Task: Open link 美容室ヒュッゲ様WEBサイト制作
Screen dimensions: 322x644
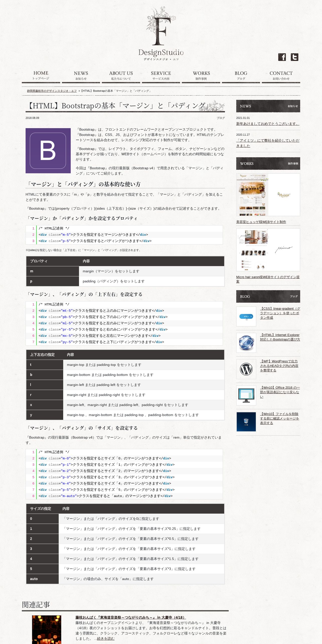Action: coord(261,222)
